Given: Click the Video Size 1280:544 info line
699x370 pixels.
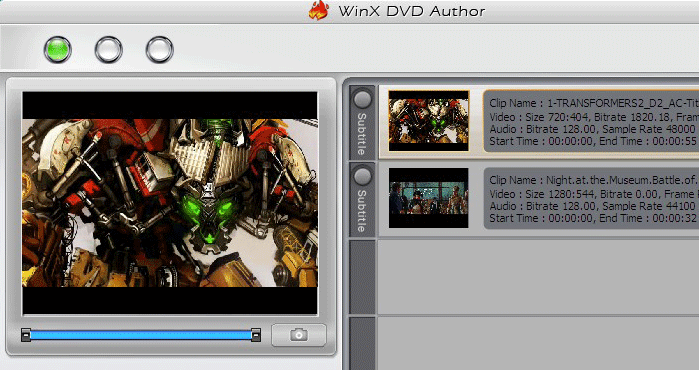Looking at the screenshot, I should [x=594, y=194].
